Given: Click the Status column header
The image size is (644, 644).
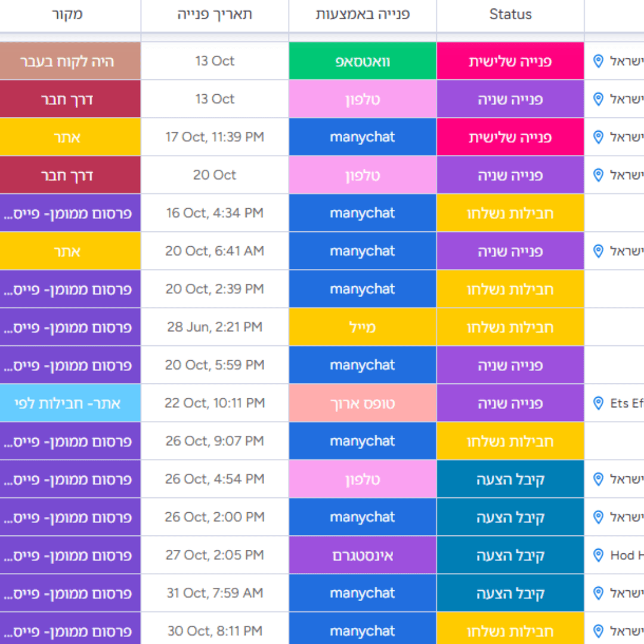Looking at the screenshot, I should (510, 15).
